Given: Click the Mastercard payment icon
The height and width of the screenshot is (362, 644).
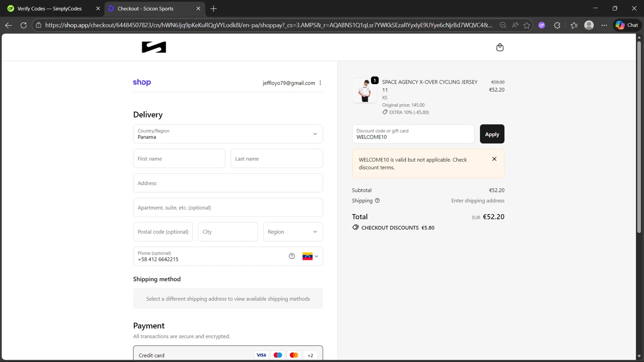Looking at the screenshot, I should pyautogui.click(x=294, y=355).
